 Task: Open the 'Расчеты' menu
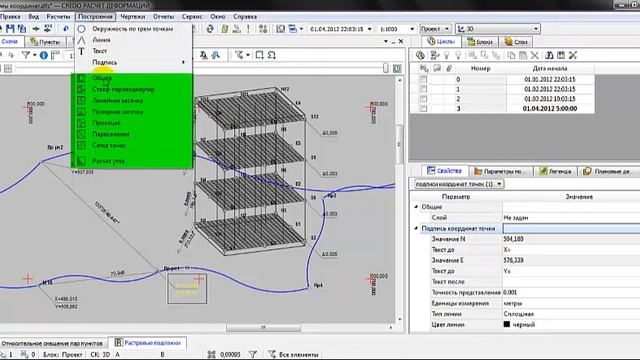tap(58, 17)
